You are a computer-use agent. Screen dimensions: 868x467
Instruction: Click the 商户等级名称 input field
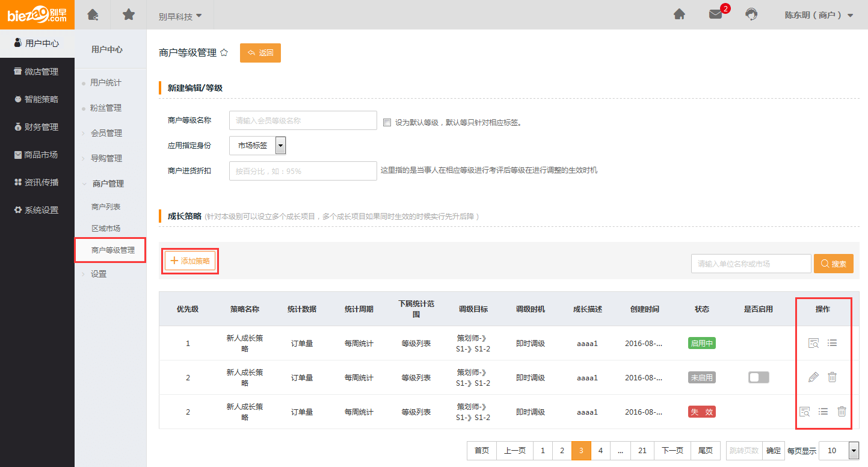(x=303, y=120)
